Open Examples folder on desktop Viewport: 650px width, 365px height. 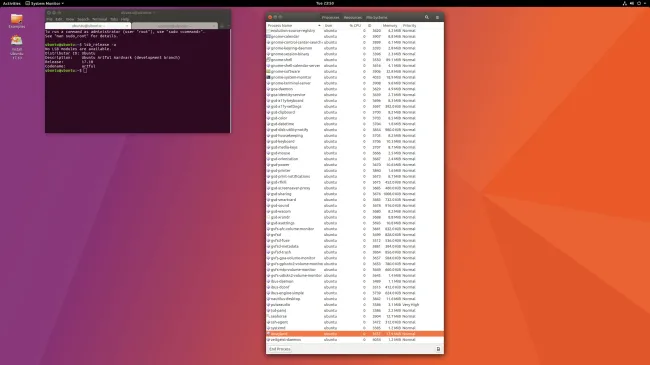point(17,21)
